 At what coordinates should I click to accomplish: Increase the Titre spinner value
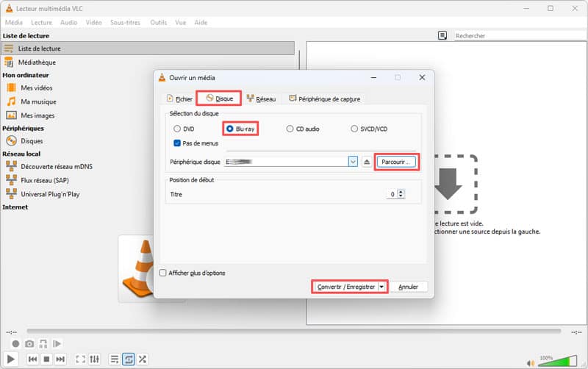point(401,191)
